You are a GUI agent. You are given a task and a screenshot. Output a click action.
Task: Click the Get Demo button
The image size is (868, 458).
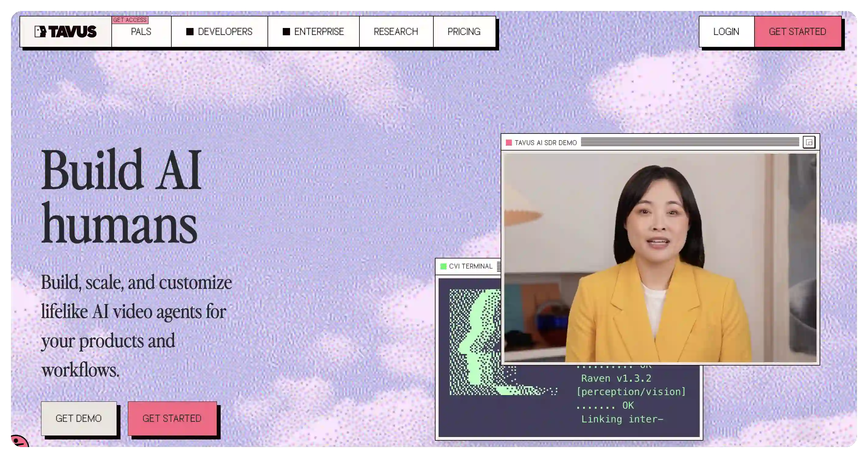pos(79,418)
